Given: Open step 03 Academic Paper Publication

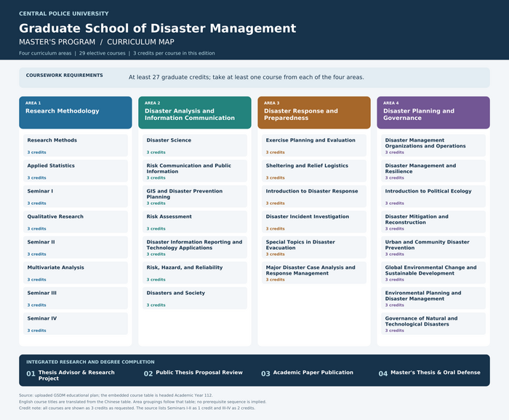Looking at the screenshot, I should pyautogui.click(x=307, y=373).
